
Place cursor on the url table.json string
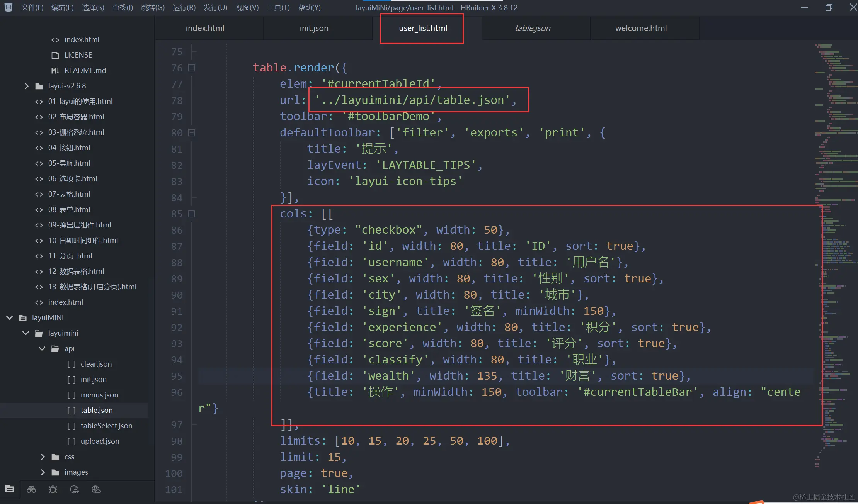(x=412, y=100)
